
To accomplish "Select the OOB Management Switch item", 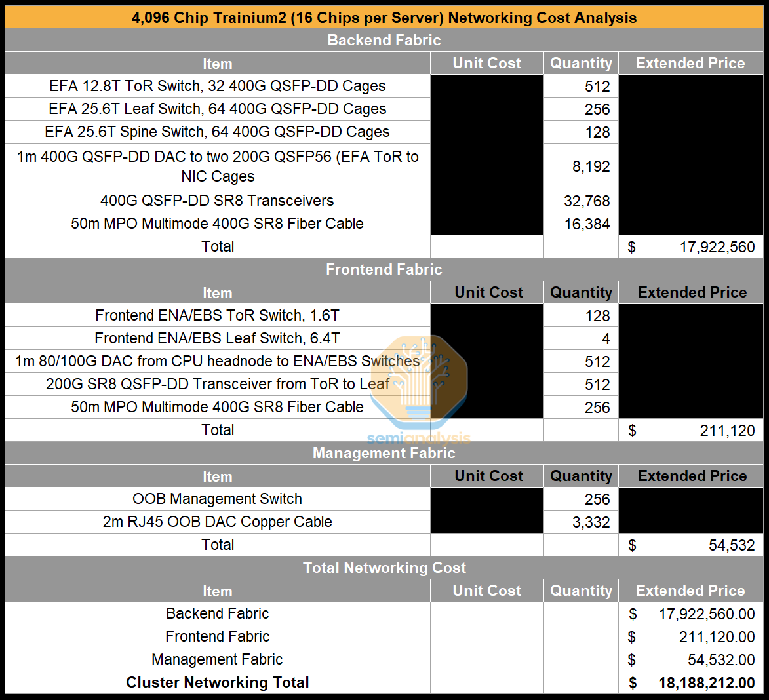I will 217,499.
